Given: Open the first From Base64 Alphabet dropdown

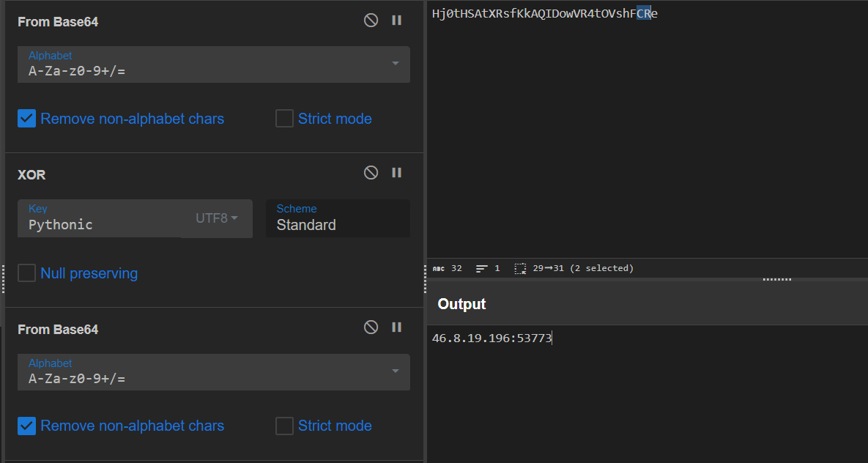Looking at the screenshot, I should 395,64.
